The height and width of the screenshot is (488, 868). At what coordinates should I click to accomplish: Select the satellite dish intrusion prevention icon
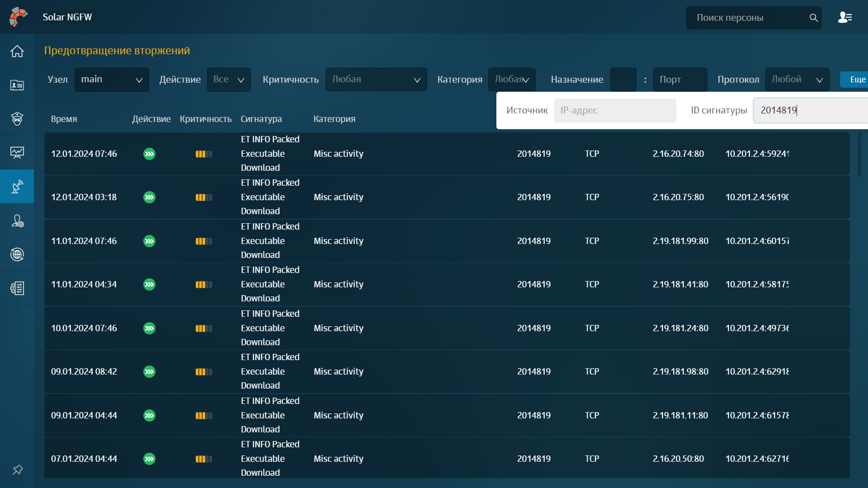point(17,187)
